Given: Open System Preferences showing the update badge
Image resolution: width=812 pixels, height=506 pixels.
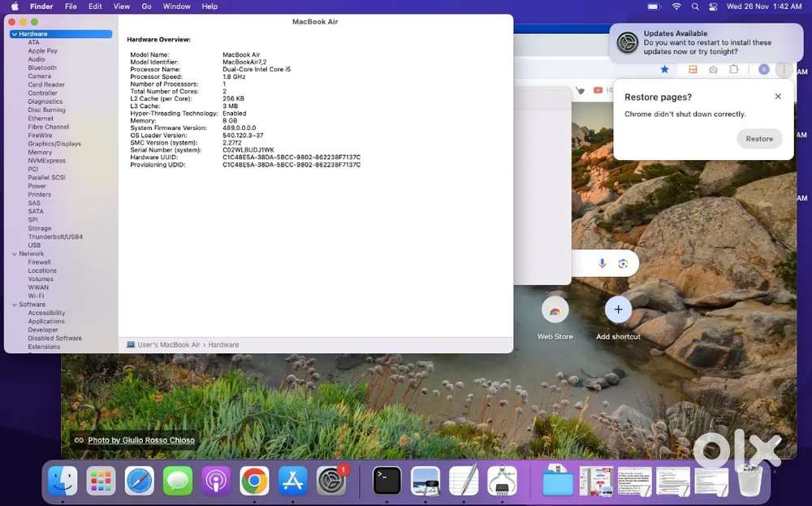Looking at the screenshot, I should point(332,481).
